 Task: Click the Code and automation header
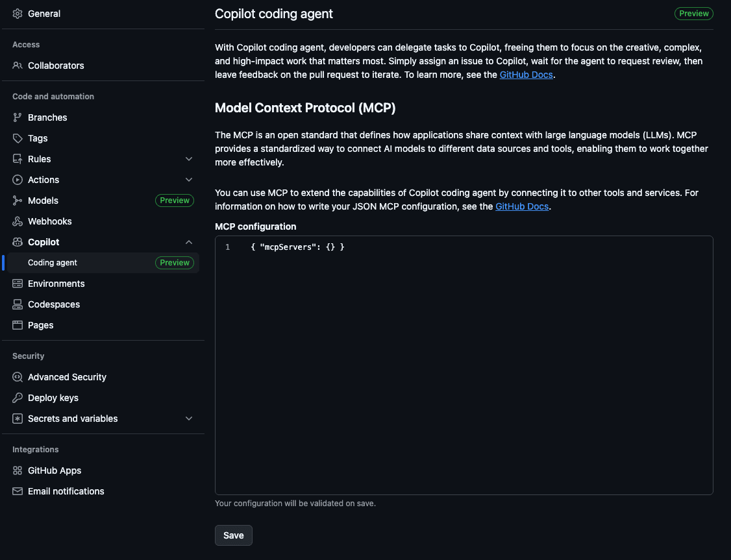[53, 97]
